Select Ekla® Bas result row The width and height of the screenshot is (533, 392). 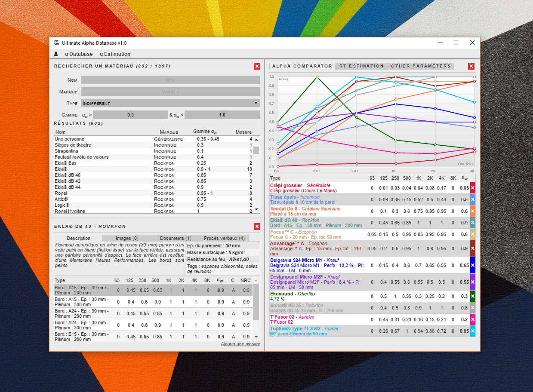(154, 163)
